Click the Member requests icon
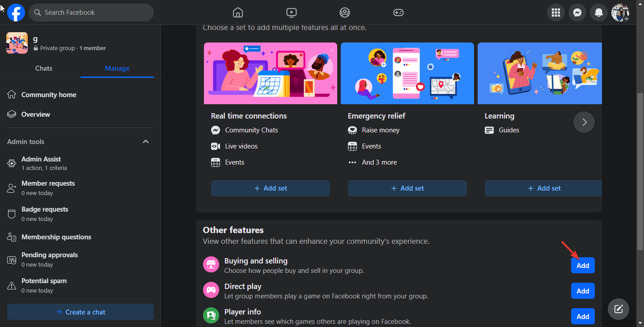Image resolution: width=644 pixels, height=327 pixels. tap(12, 188)
